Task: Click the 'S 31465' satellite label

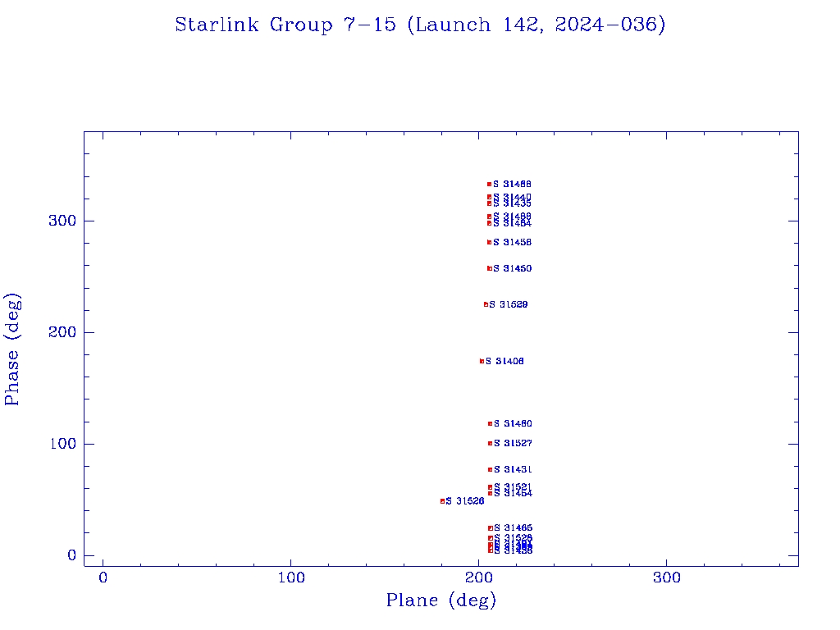Action: click(x=514, y=527)
